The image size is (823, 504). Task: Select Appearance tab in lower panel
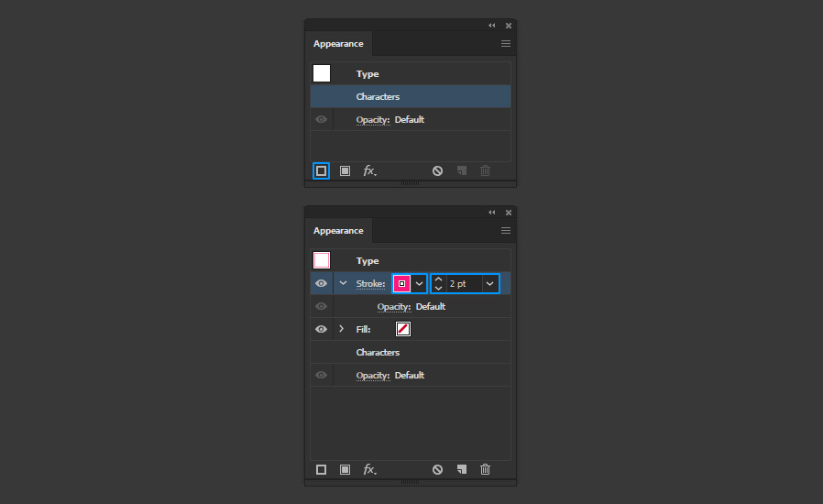pos(338,231)
